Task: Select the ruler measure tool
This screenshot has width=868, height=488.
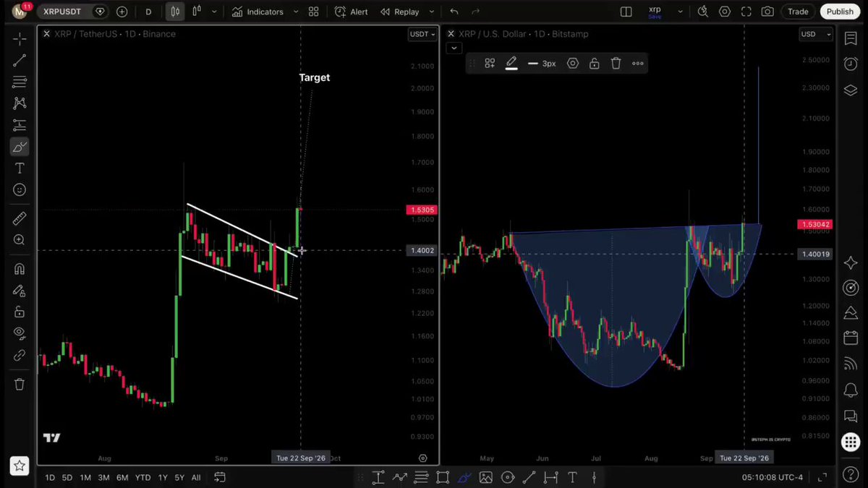Action: click(x=20, y=218)
